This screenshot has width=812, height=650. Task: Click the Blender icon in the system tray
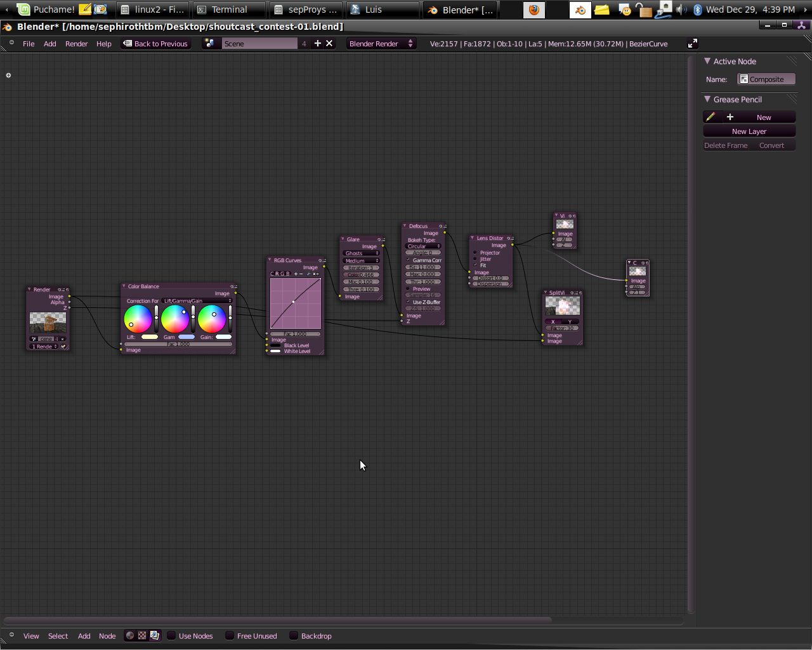(580, 10)
